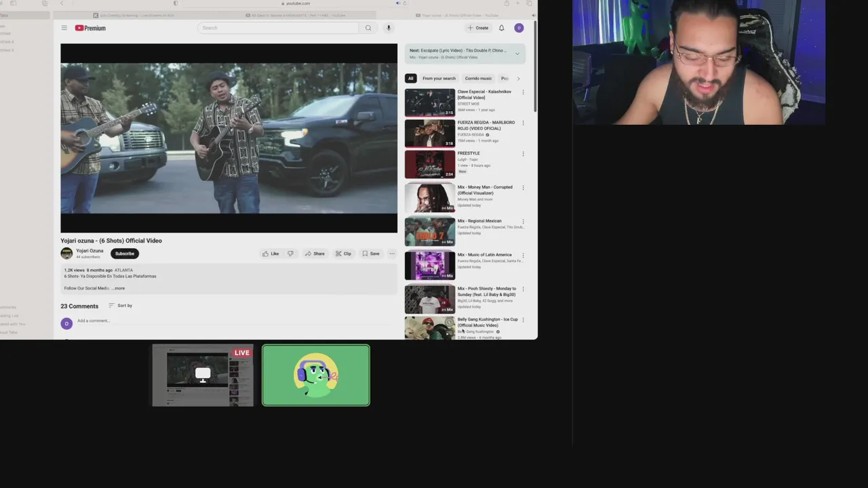The image size is (868, 488).
Task: Open the notifications bell
Action: pyautogui.click(x=501, y=28)
